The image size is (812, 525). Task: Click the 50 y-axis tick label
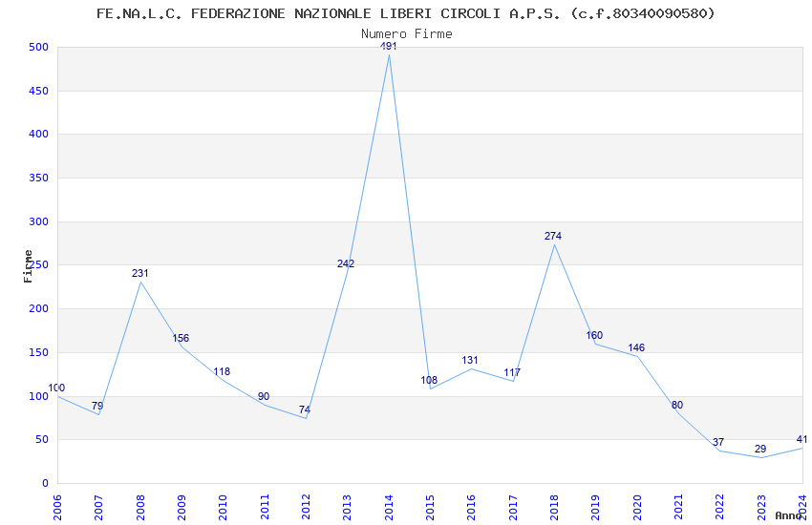[x=42, y=440]
